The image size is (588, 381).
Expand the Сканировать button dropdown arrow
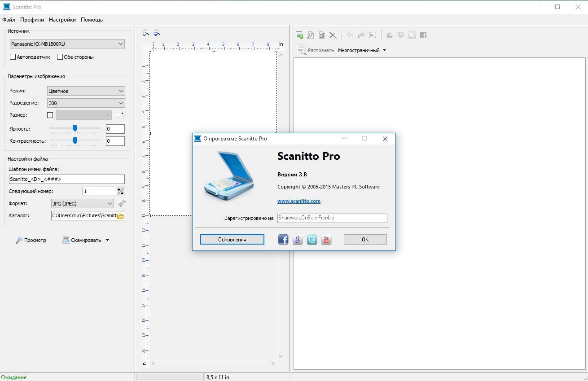coord(107,240)
